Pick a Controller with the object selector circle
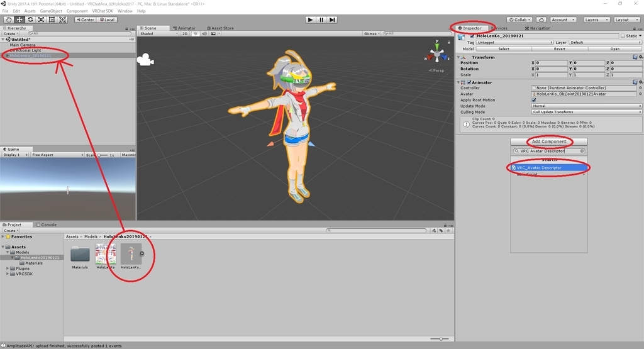 tap(640, 88)
